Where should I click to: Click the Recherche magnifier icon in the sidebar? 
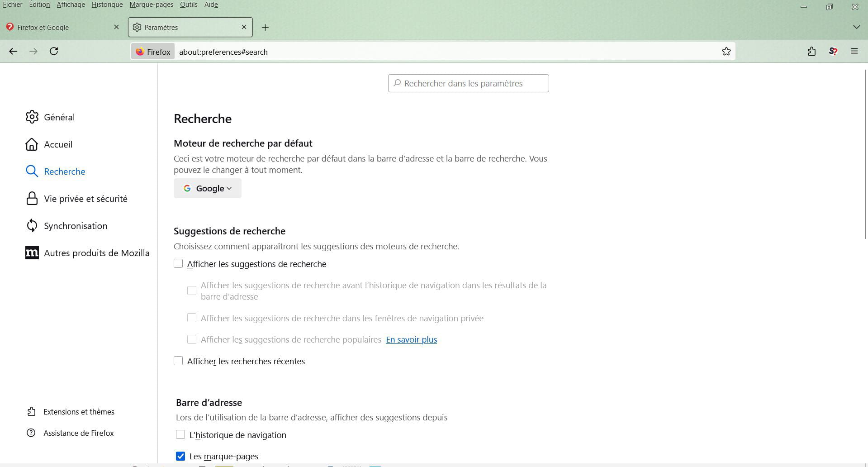[32, 171]
